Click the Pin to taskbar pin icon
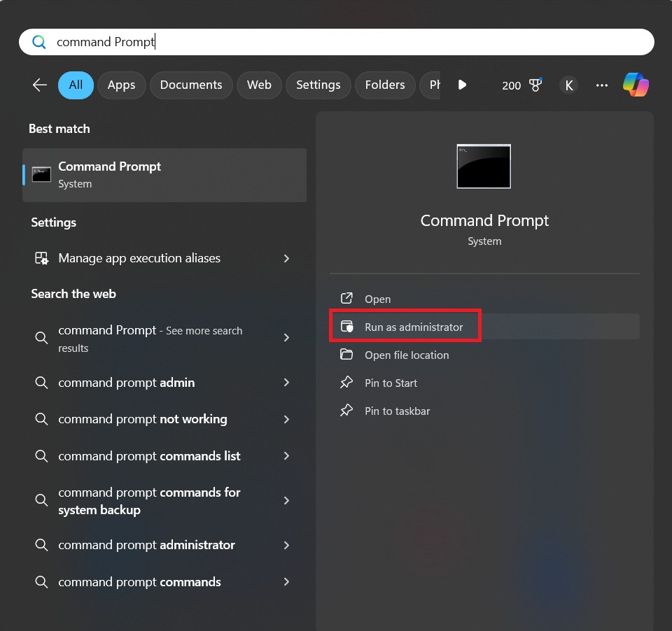This screenshot has width=672, height=631. click(346, 411)
